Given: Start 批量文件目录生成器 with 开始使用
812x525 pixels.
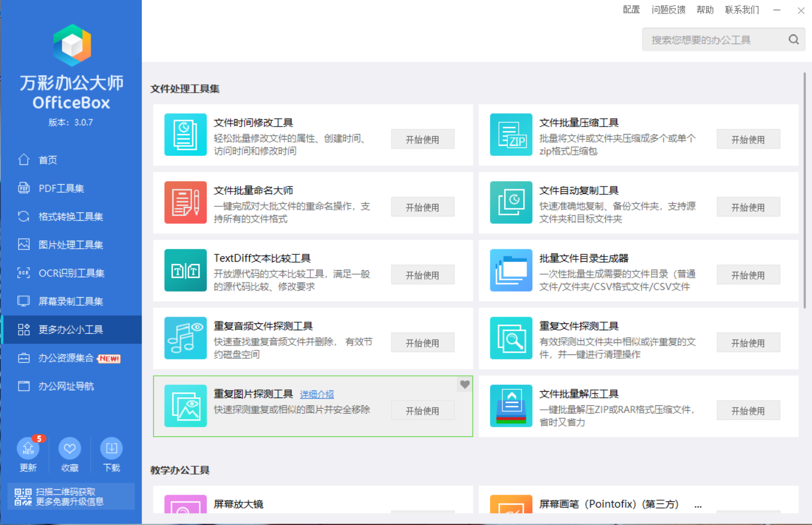Looking at the screenshot, I should (748, 275).
